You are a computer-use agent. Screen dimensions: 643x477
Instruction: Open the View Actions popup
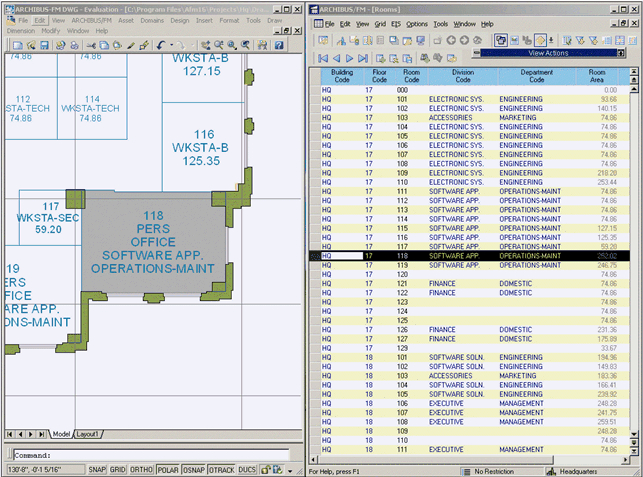(x=548, y=51)
